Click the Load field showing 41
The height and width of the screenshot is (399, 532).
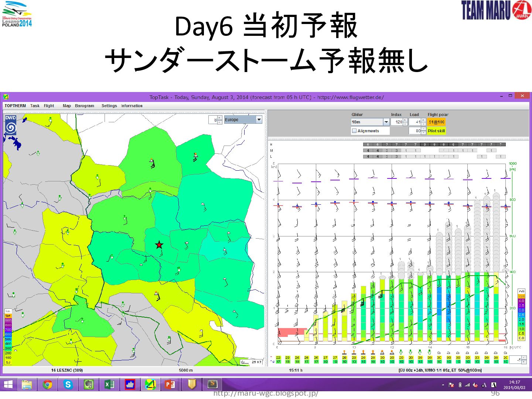click(x=415, y=122)
